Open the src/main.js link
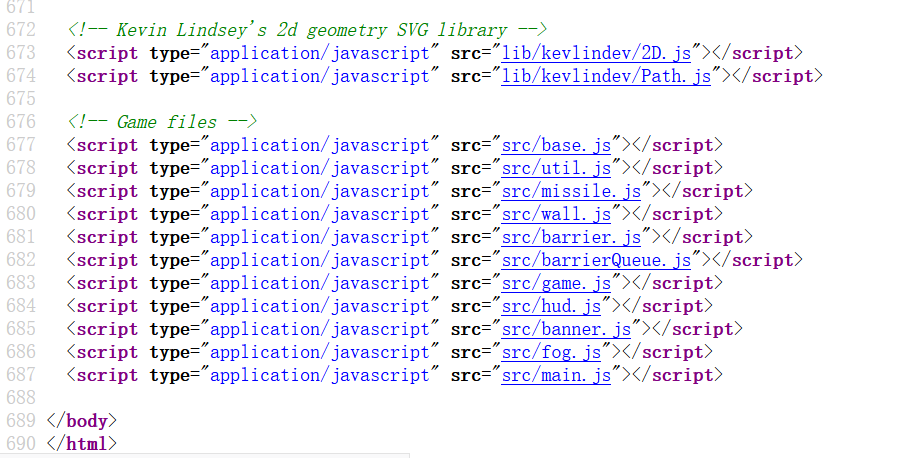The width and height of the screenshot is (898, 458). [x=556, y=375]
